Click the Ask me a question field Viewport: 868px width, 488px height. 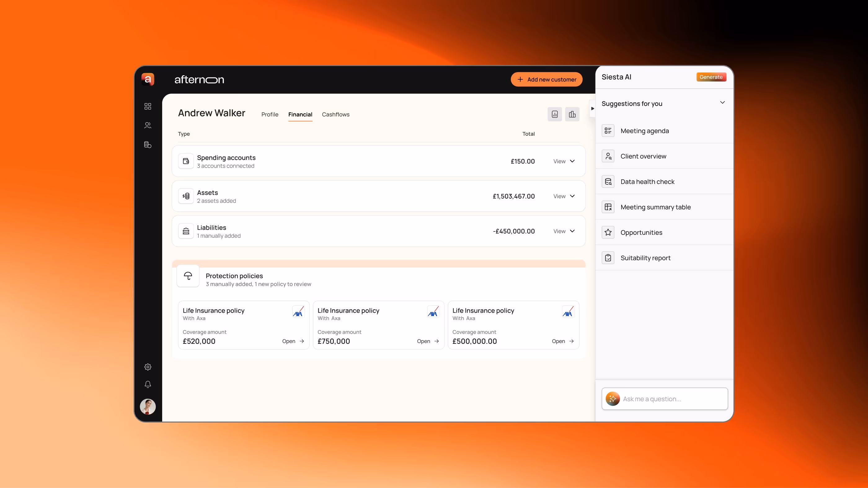(671, 399)
